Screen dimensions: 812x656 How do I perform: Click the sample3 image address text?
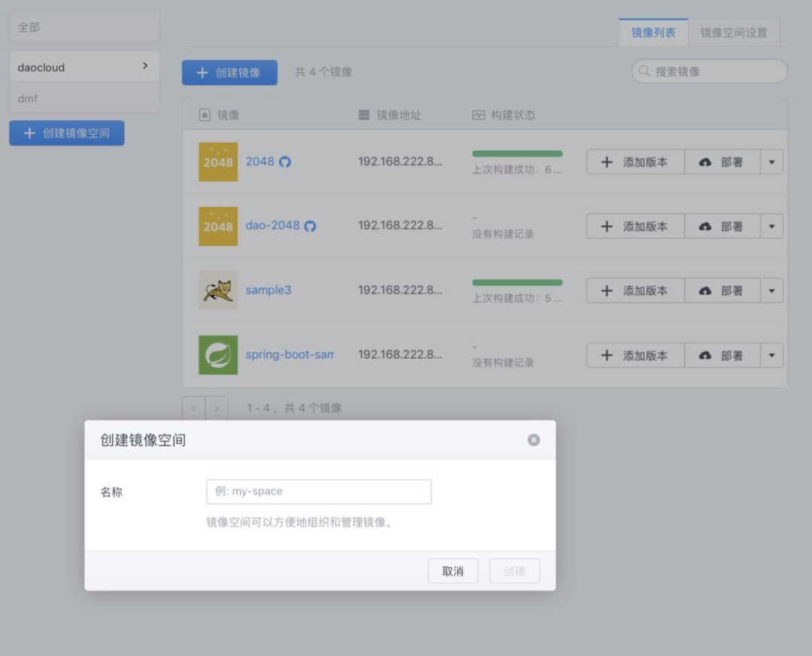click(400, 290)
